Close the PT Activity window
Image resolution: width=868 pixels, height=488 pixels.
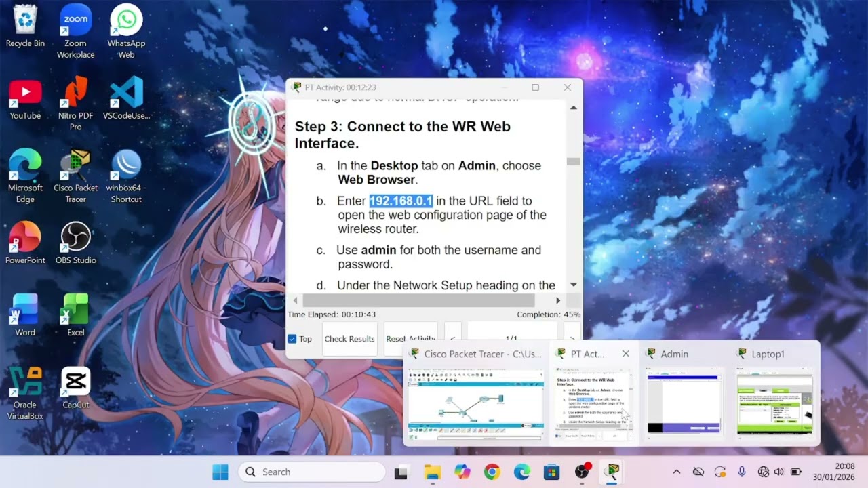coord(568,87)
